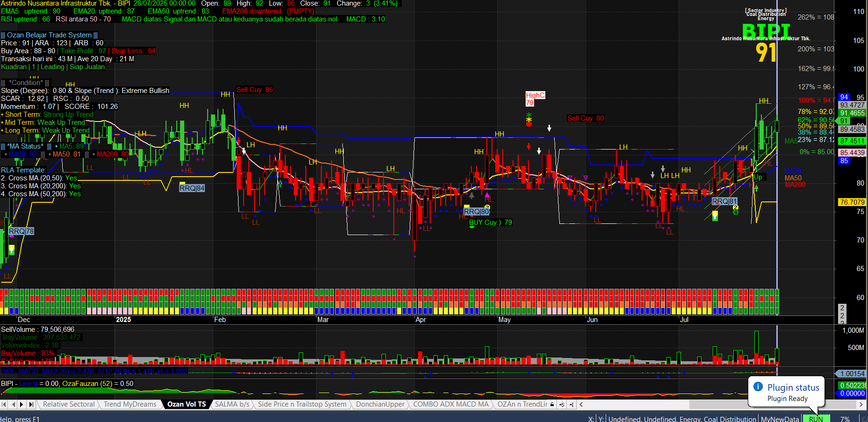Click the Jul month label on time axis

(x=684, y=320)
